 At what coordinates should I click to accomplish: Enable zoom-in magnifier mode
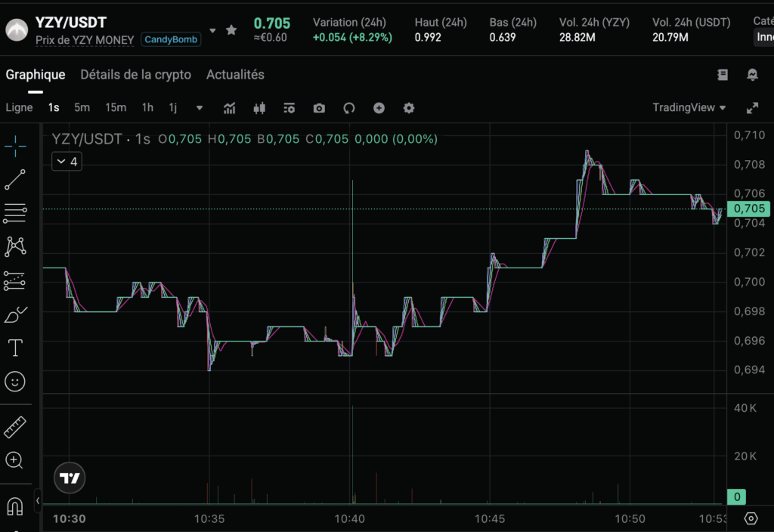pos(16,461)
